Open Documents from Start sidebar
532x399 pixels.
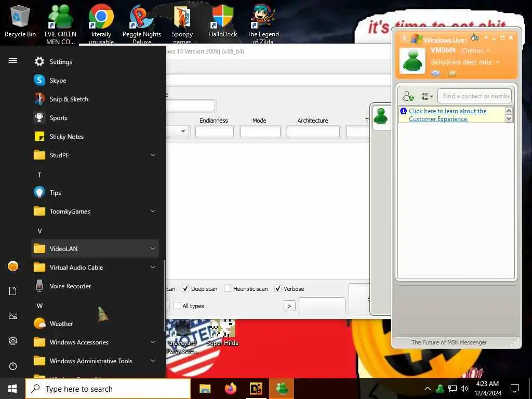(x=13, y=291)
